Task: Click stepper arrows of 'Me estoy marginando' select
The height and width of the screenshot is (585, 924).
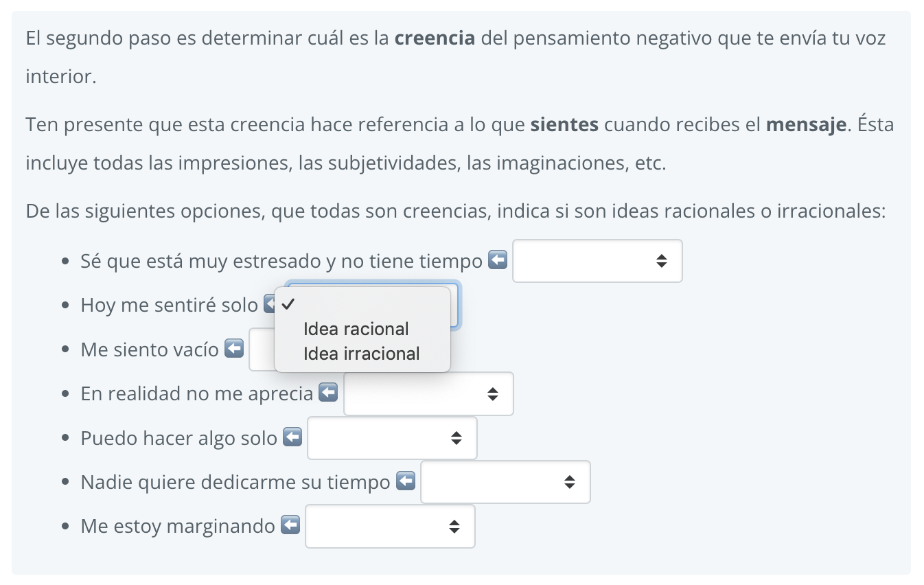Action: click(x=454, y=527)
